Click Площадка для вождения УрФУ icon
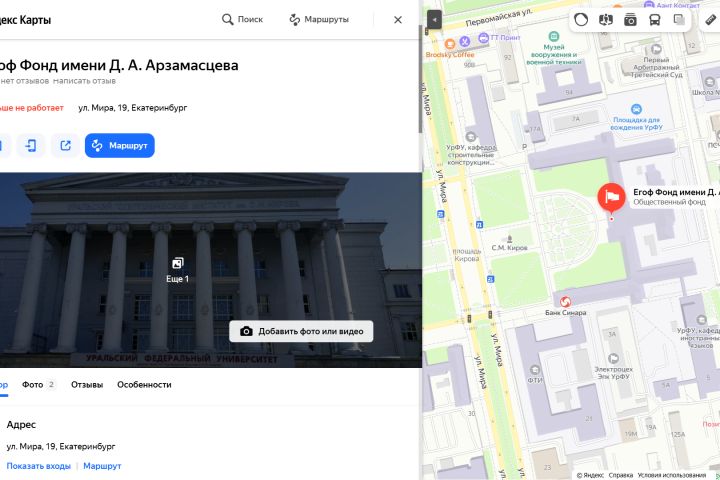The width and height of the screenshot is (720, 480). pyautogui.click(x=636, y=109)
